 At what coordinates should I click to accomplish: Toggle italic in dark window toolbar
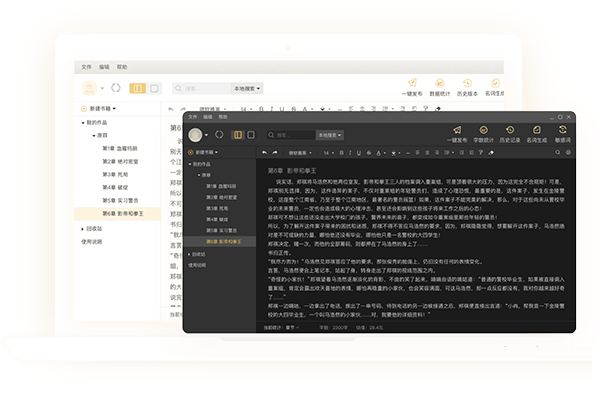coord(350,153)
